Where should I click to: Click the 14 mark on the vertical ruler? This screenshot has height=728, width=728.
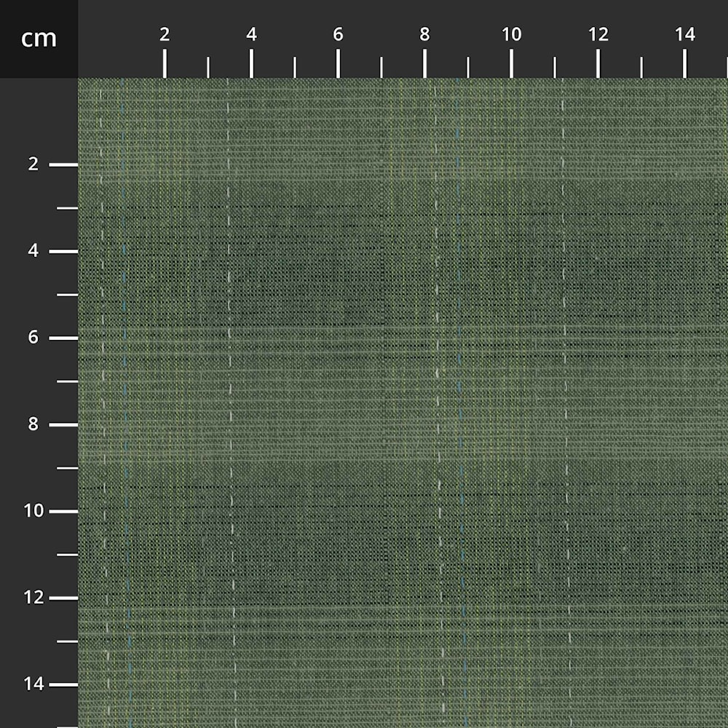(x=33, y=685)
